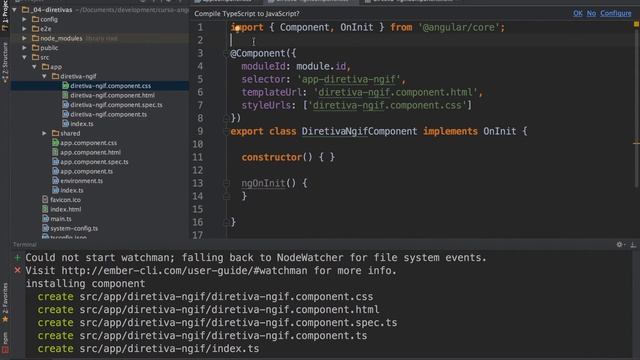The height and width of the screenshot is (360, 640).
Task: Click the TS file icon of main.ts
Action: (45, 219)
